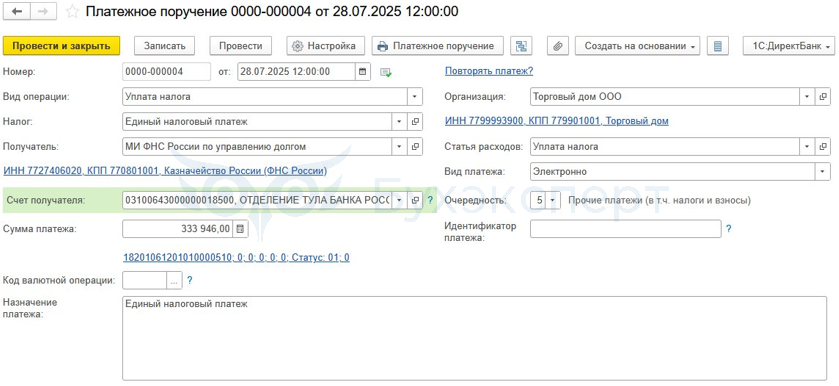Click the Очередность value 5
The width and height of the screenshot is (839, 386).
point(539,200)
